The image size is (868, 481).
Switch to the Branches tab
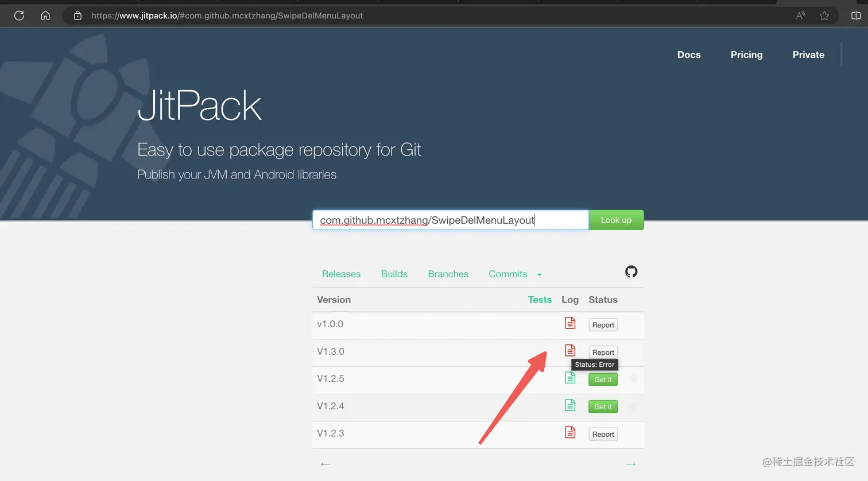(x=448, y=274)
